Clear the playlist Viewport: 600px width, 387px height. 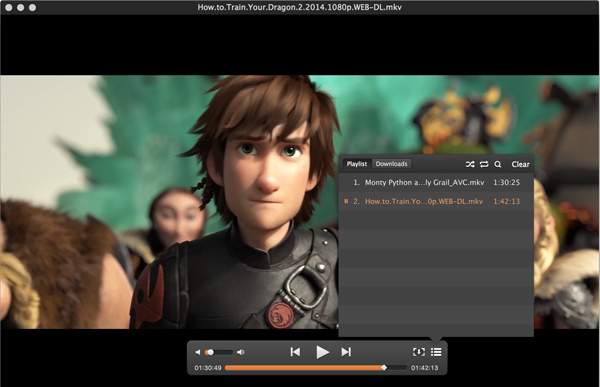pyautogui.click(x=520, y=164)
